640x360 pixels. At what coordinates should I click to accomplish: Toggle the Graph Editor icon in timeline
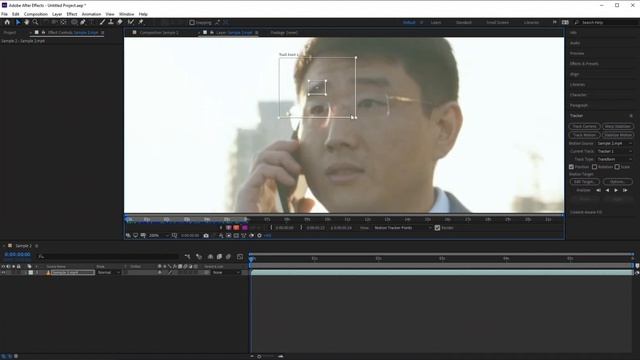point(240,256)
